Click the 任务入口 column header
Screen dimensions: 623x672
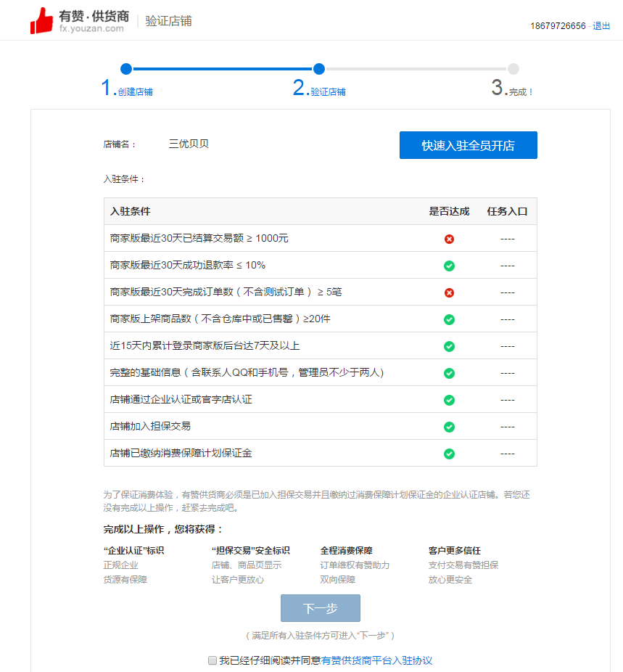click(x=507, y=212)
